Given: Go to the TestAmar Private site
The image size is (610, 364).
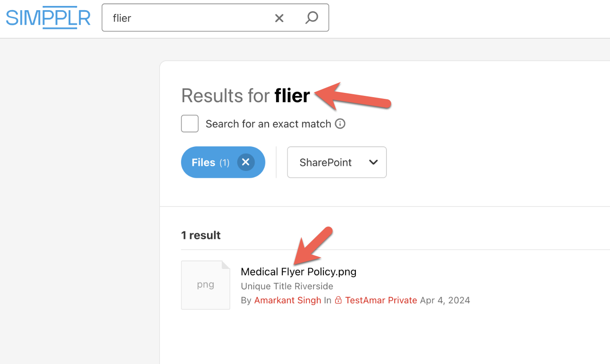Looking at the screenshot, I should point(381,300).
